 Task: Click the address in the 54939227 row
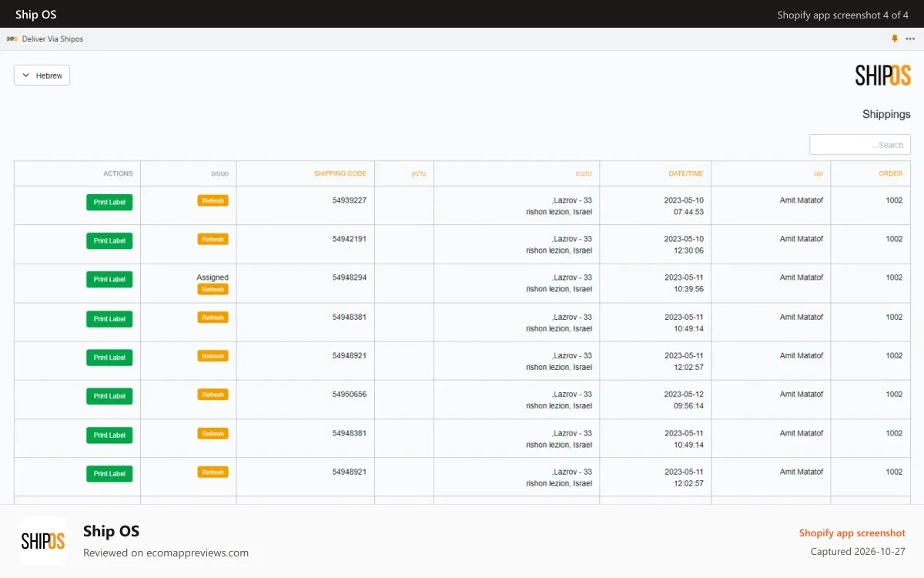pyautogui.click(x=559, y=206)
